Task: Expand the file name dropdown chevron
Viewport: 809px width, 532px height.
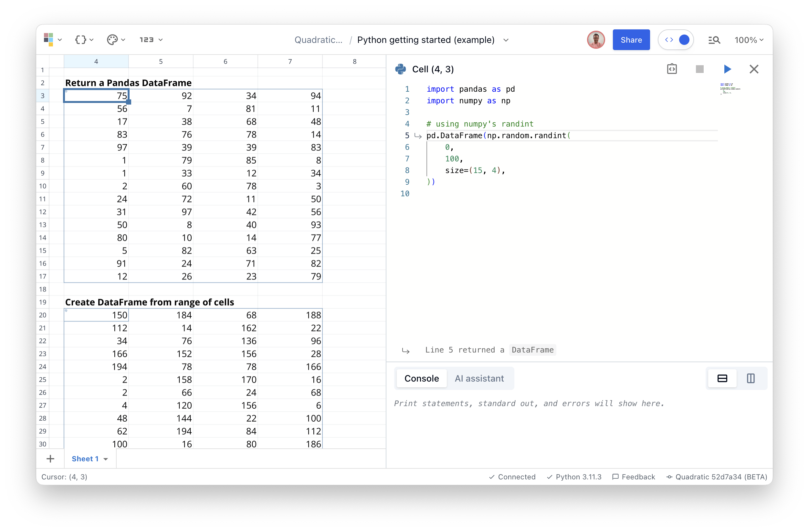Action: (506, 40)
